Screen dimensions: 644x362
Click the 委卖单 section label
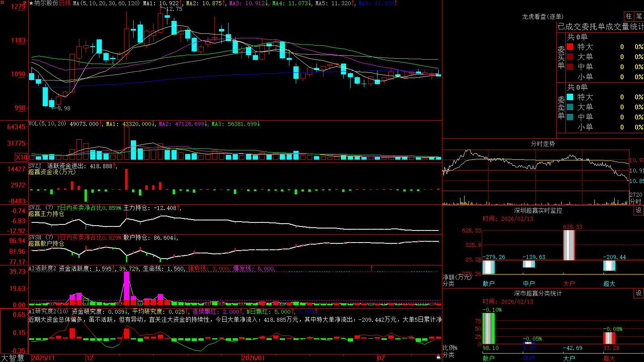[561, 108]
